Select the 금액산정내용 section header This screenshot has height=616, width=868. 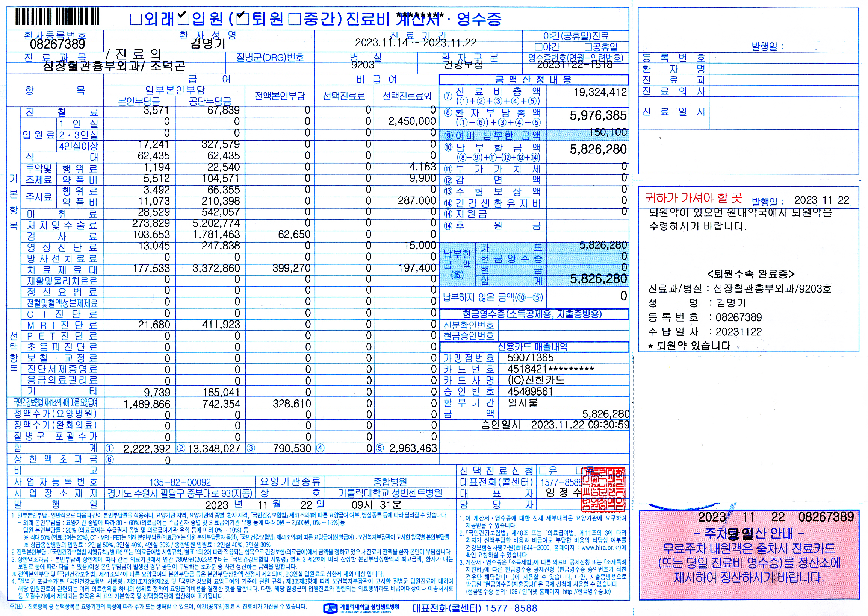[533, 80]
